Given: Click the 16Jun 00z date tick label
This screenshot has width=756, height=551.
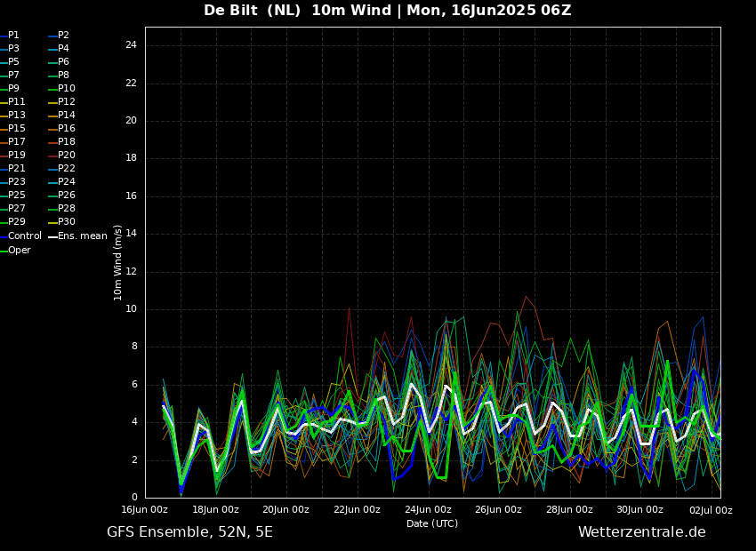Looking at the screenshot, I should tap(144, 510).
